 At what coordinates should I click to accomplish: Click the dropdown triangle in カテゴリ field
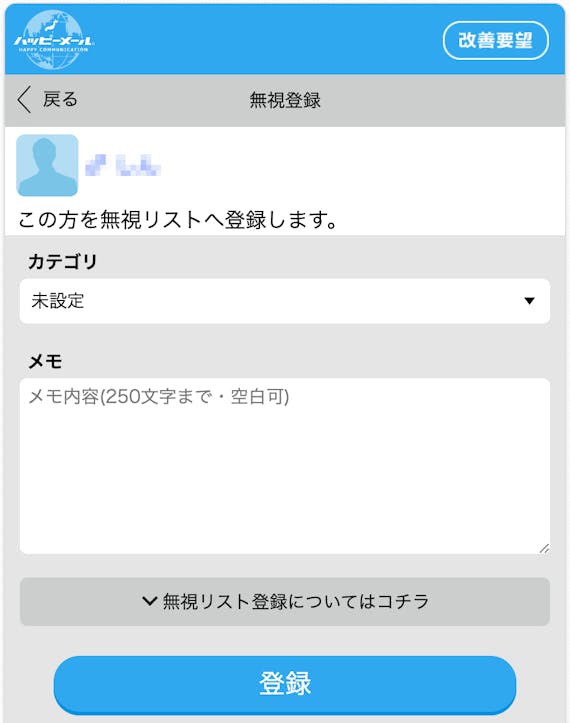(x=529, y=301)
